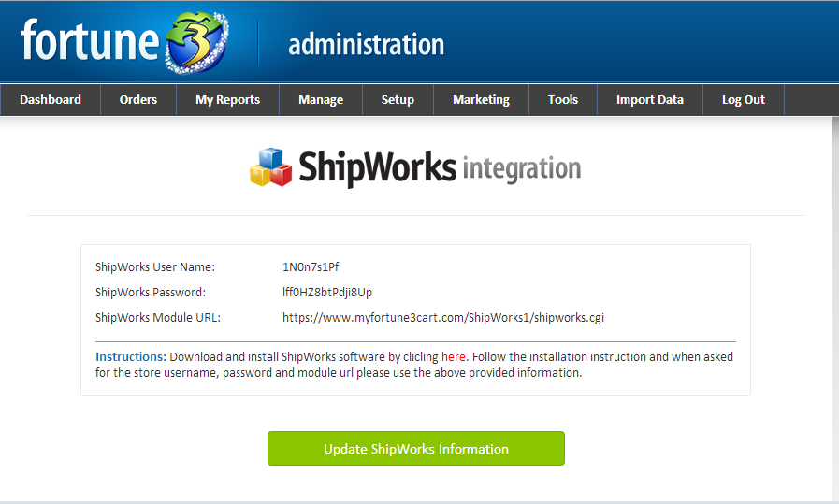Open the Import Data menu

(x=649, y=99)
